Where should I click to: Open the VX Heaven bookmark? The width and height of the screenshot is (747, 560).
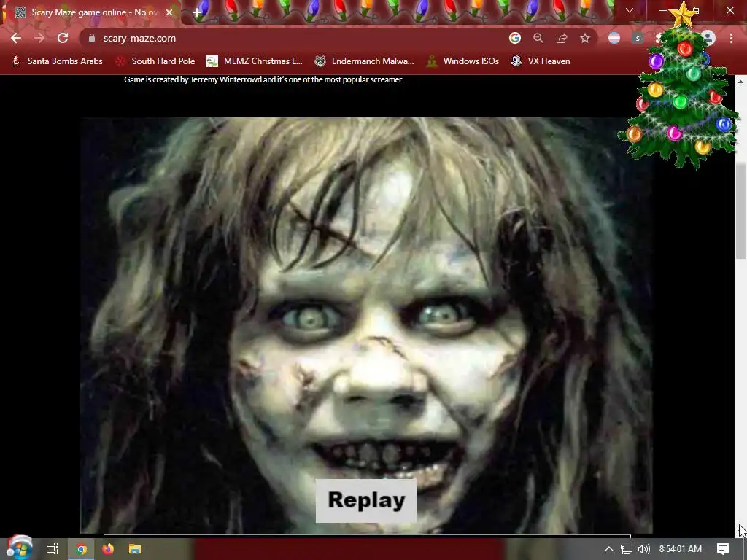click(x=541, y=61)
